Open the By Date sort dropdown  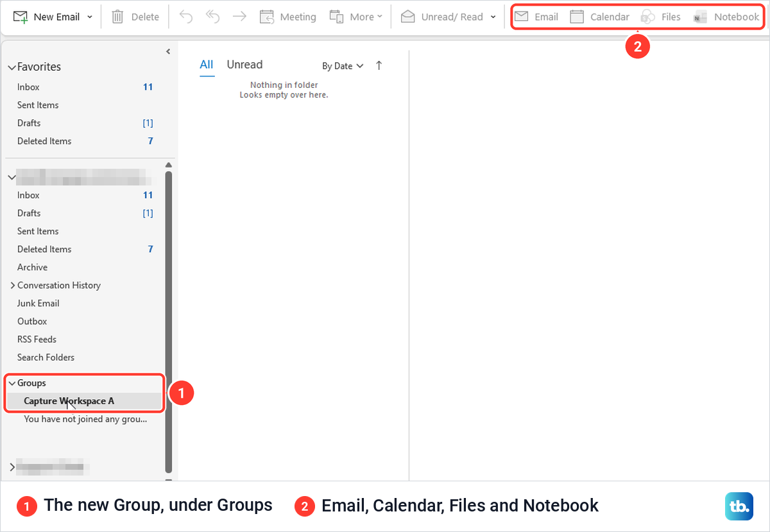coord(343,65)
